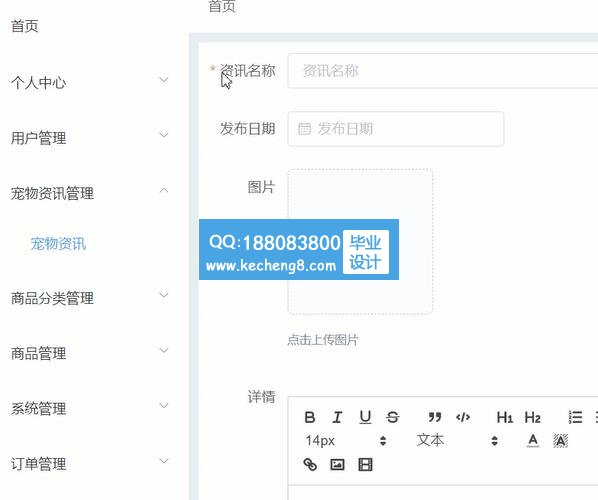Focus the 资讯名称 input field
Viewport: 598px width, 500px height.
click(443, 71)
